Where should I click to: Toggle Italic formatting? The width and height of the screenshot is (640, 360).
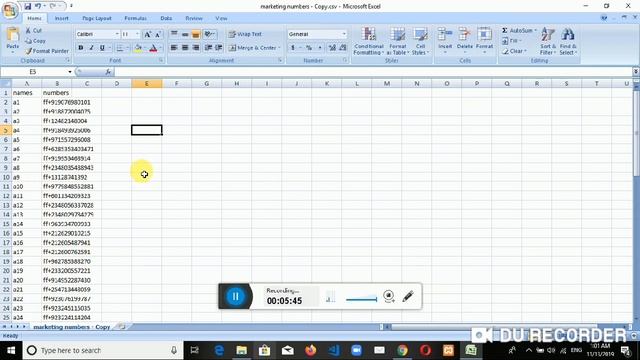click(x=91, y=48)
